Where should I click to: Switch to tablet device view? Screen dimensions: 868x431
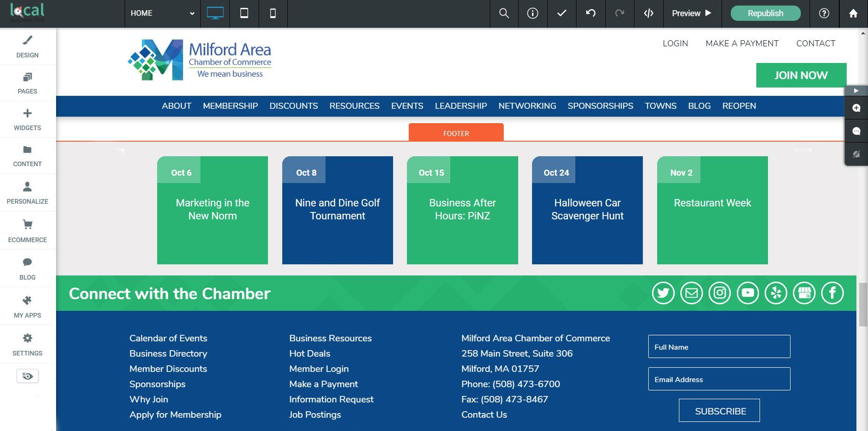click(x=244, y=13)
